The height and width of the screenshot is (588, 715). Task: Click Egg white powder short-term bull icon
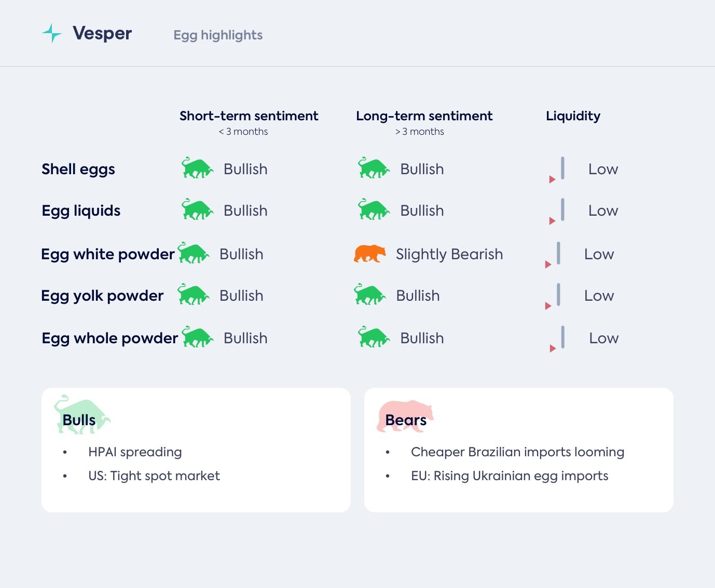click(192, 253)
